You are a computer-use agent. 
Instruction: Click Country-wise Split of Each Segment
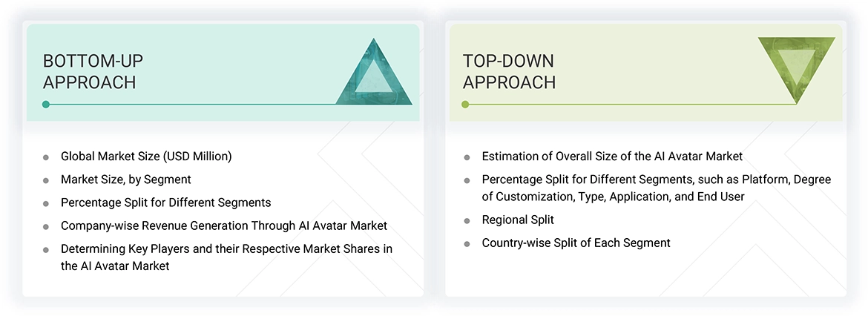coord(576,243)
